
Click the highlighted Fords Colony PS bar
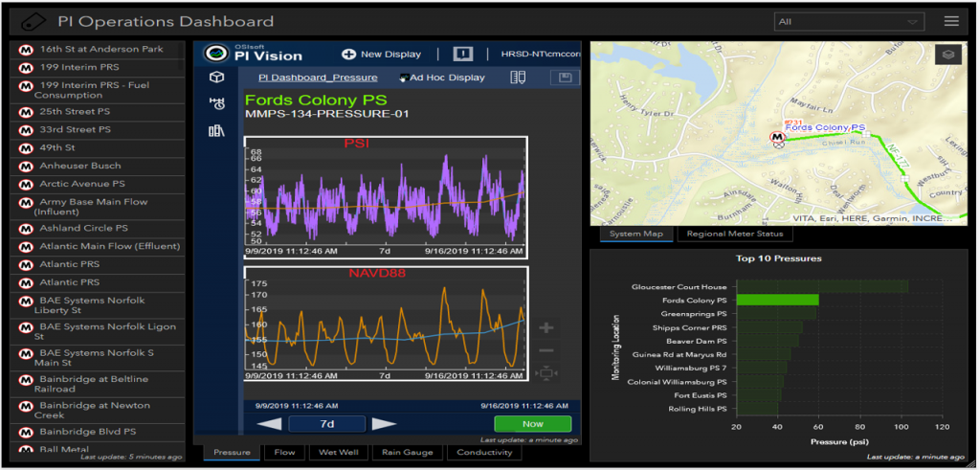[x=777, y=300]
